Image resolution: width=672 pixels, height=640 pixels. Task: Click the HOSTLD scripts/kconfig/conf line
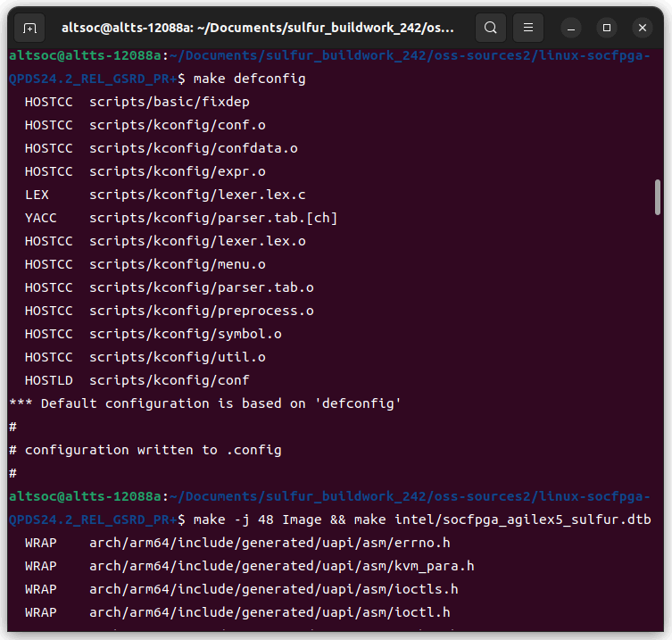(x=170, y=380)
